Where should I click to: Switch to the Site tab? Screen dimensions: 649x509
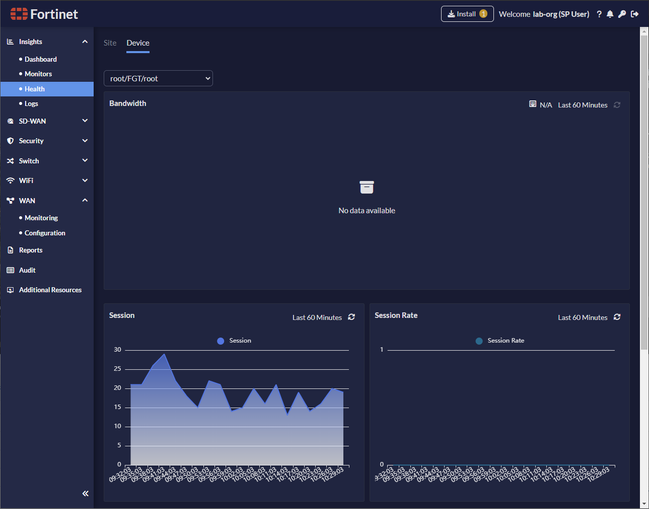pos(110,43)
